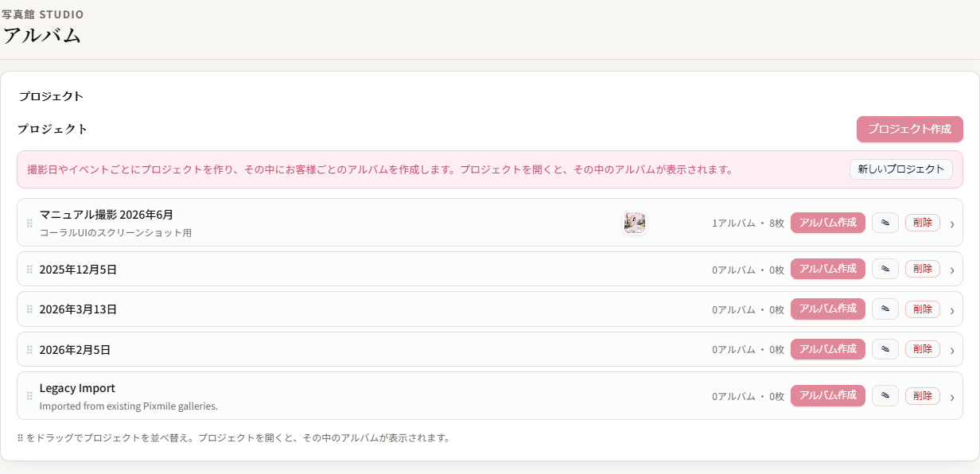The width and height of the screenshot is (980, 474).
Task: Click the drag handle of 2025年12月5日 row
Action: pyautogui.click(x=29, y=270)
